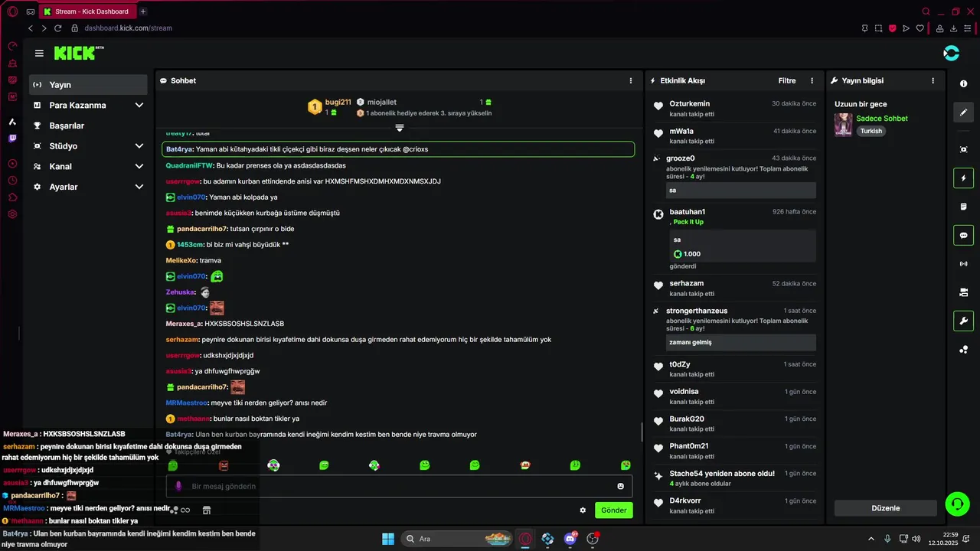
Task: Expand Ayarlar sidebar section
Action: [x=89, y=187]
